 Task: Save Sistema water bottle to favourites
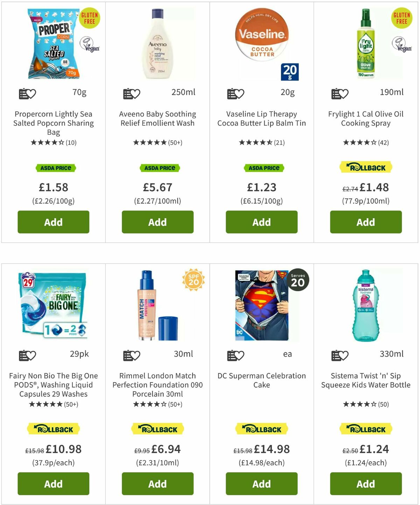(340, 355)
